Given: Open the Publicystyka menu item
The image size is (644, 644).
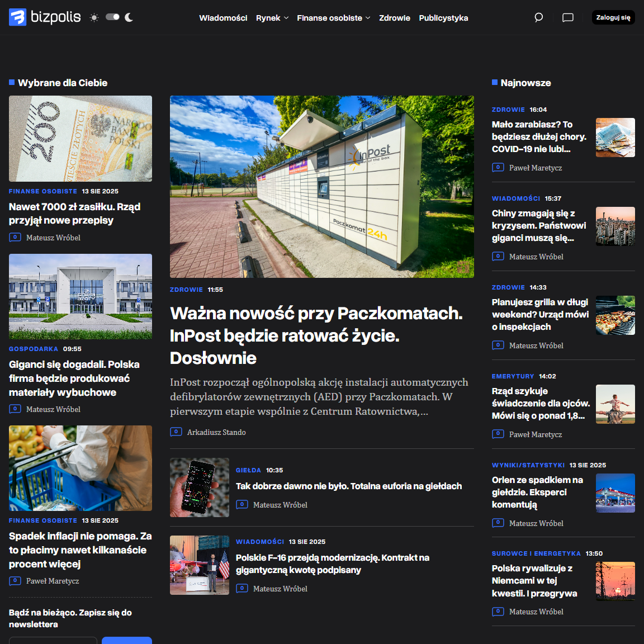Looking at the screenshot, I should pos(443,18).
